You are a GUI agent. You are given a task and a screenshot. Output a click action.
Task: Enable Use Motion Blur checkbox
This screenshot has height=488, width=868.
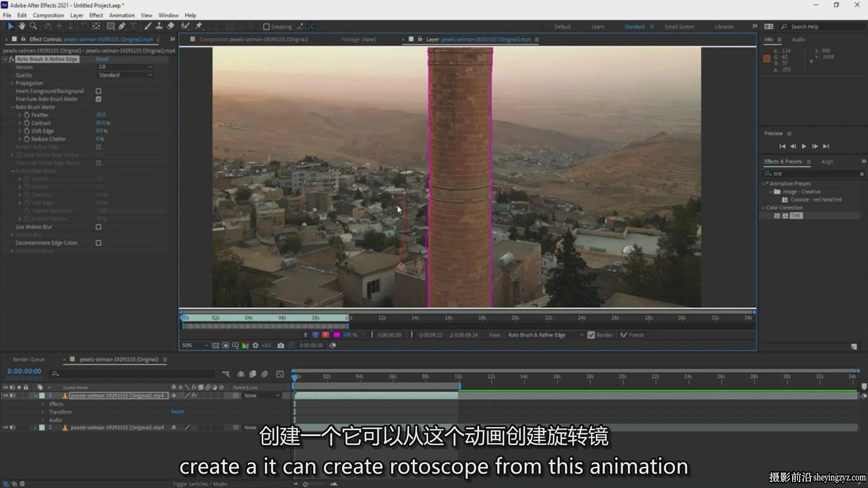click(x=99, y=227)
